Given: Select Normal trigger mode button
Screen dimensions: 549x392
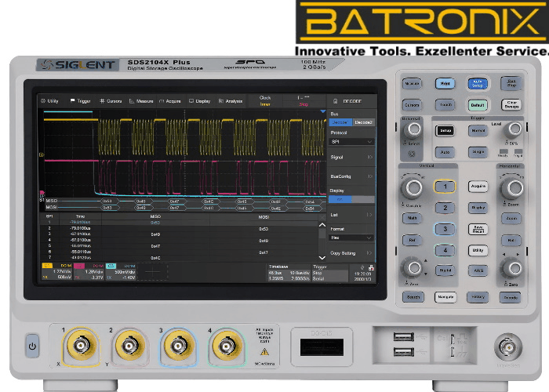Looking at the screenshot, I should coord(478,131).
